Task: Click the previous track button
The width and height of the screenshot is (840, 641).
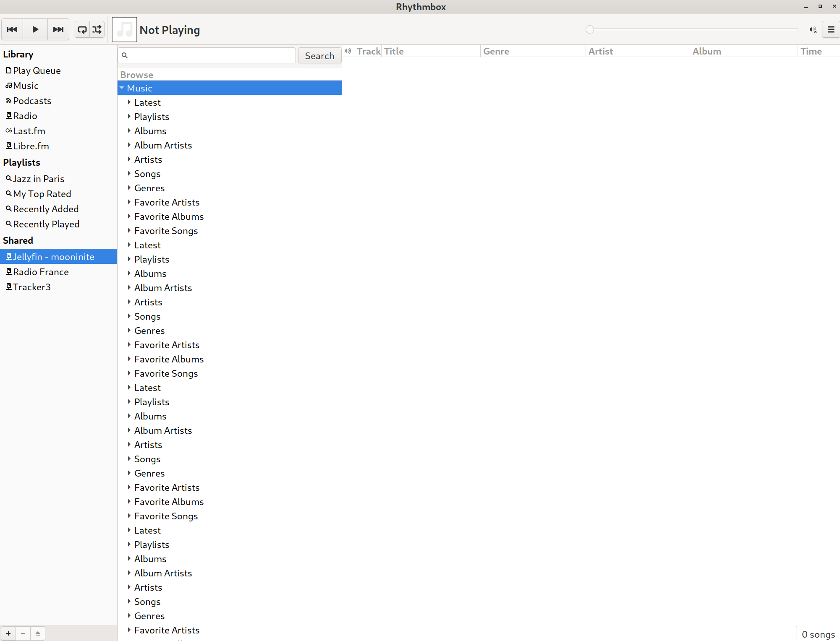Action: (x=12, y=29)
